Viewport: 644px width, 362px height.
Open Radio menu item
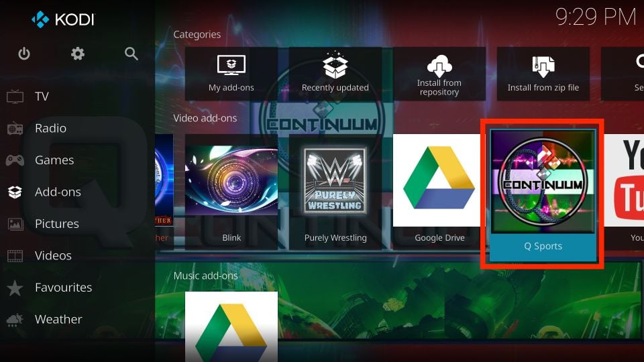pyautogui.click(x=50, y=129)
